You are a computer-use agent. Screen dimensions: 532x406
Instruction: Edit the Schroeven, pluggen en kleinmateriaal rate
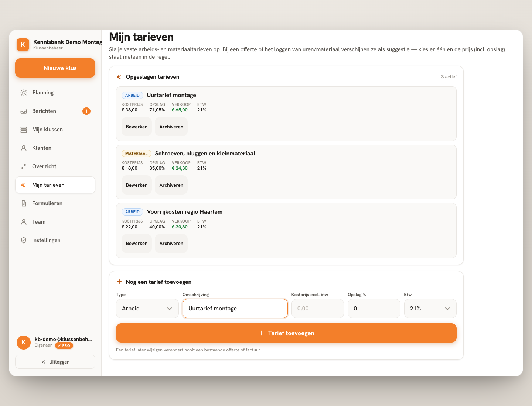click(137, 185)
